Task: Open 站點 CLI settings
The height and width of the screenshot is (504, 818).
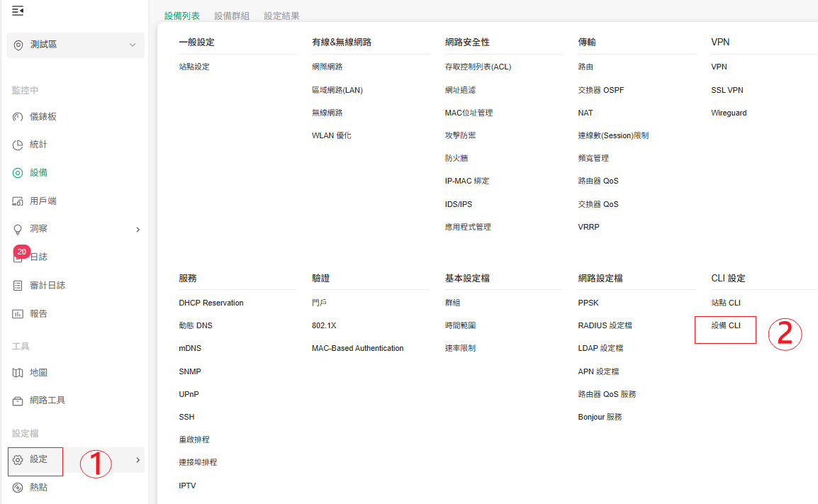Action: (726, 303)
